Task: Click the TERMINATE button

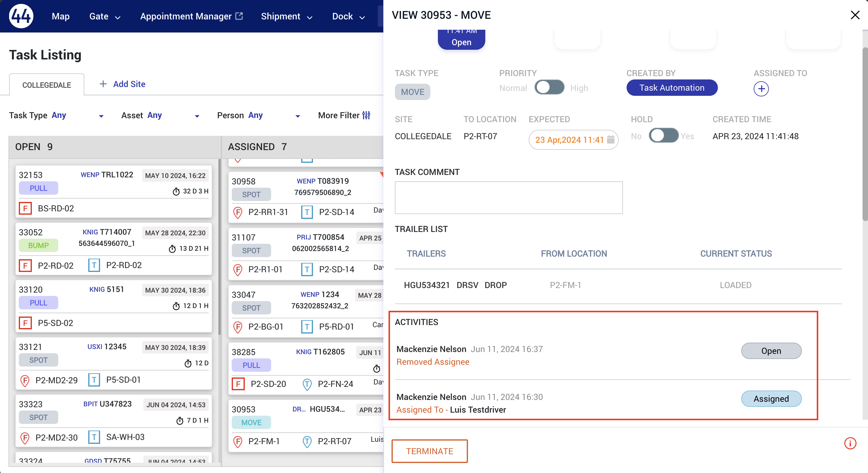Action: click(x=429, y=451)
